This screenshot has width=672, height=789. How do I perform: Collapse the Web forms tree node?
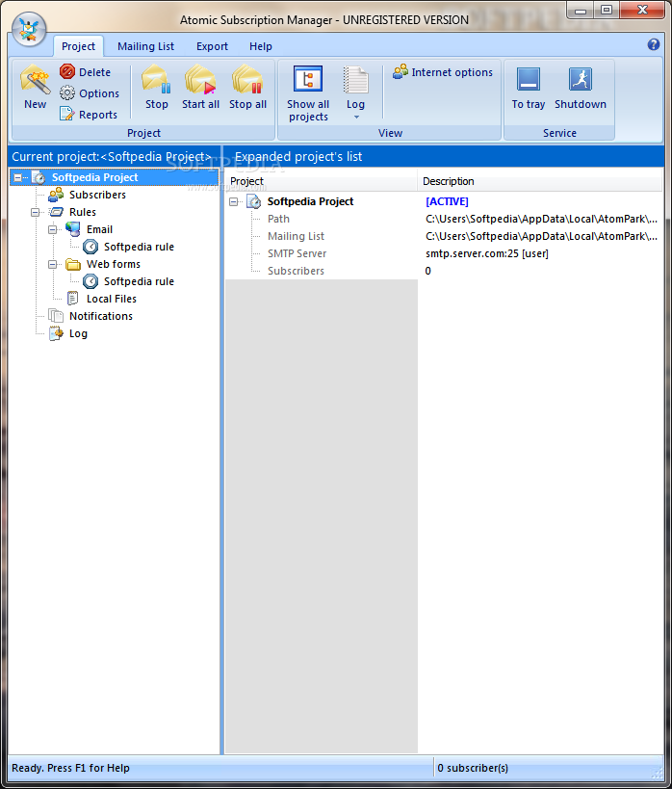point(52,264)
